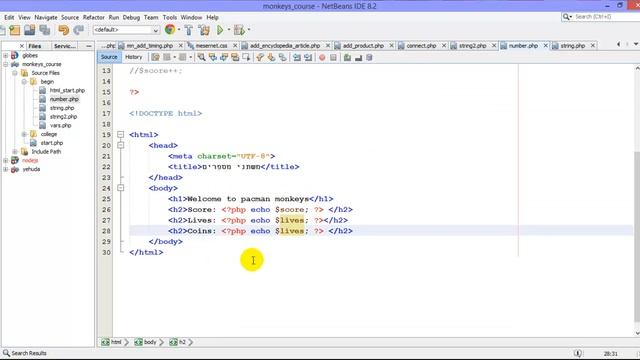Click the Search Results magnifier icon in the status bar
Image resolution: width=640 pixels, height=360 pixels.
point(6,353)
